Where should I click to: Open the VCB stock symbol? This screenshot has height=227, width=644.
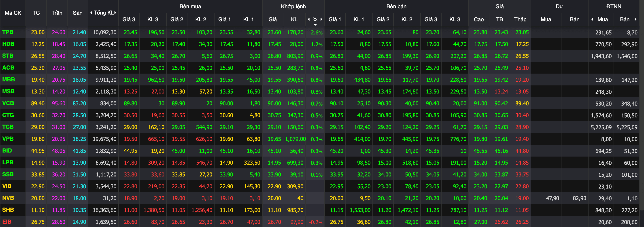[x=8, y=103]
